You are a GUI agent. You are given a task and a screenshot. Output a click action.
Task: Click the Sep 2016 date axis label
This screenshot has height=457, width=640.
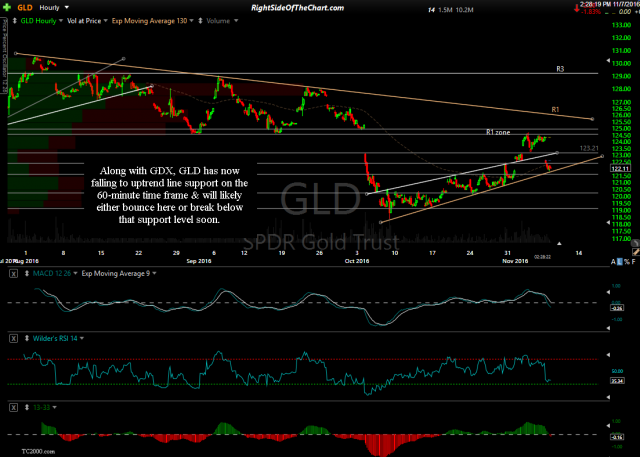199,261
